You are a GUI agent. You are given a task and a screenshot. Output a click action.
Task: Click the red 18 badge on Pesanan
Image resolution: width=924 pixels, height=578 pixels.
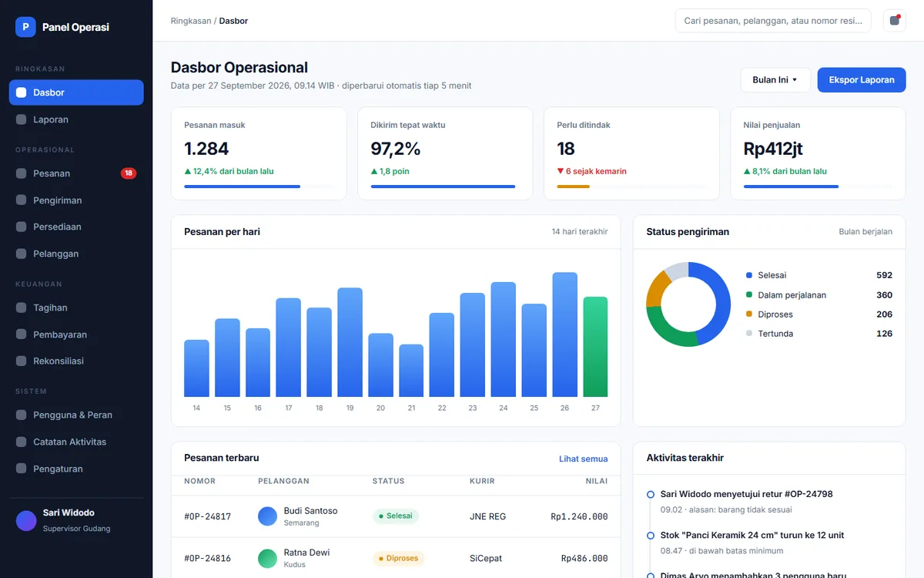point(129,173)
